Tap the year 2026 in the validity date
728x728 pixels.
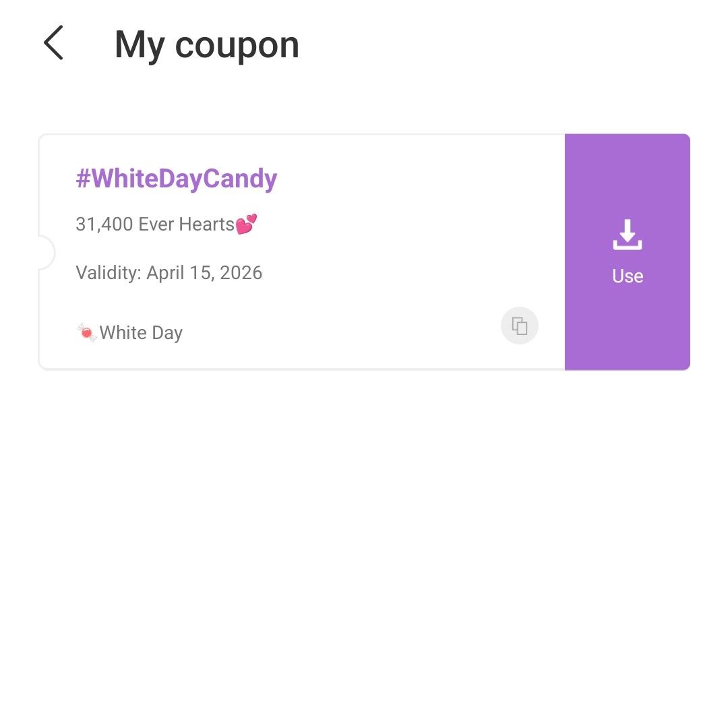(x=241, y=272)
